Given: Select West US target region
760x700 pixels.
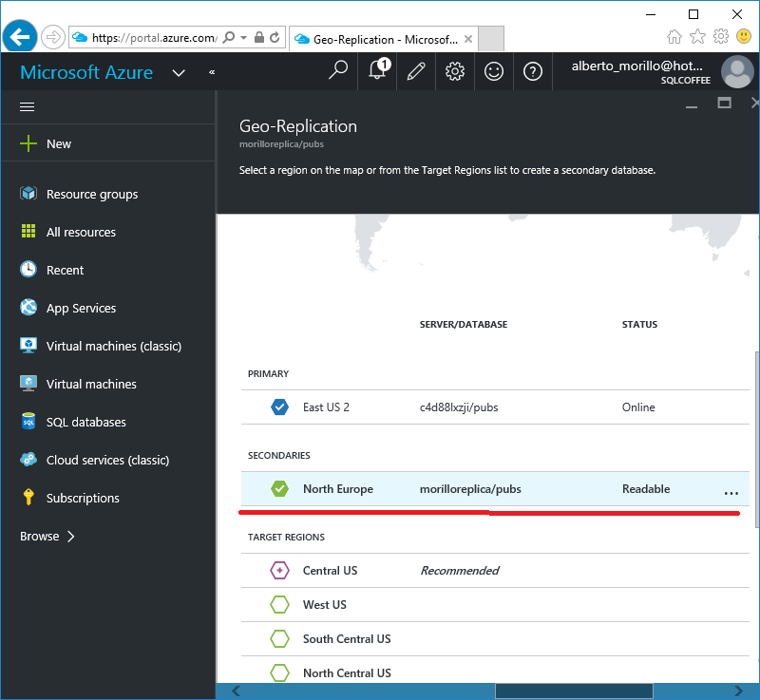Looking at the screenshot, I should click(495, 605).
